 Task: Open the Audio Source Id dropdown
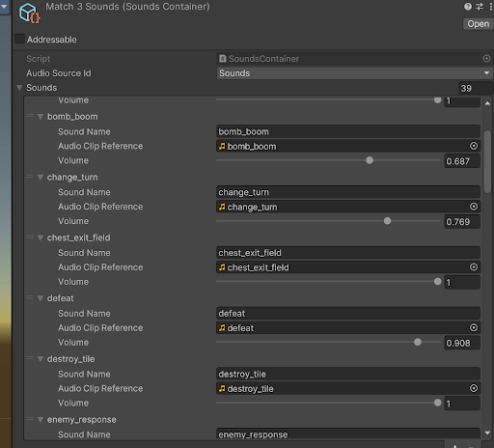pyautogui.click(x=355, y=73)
